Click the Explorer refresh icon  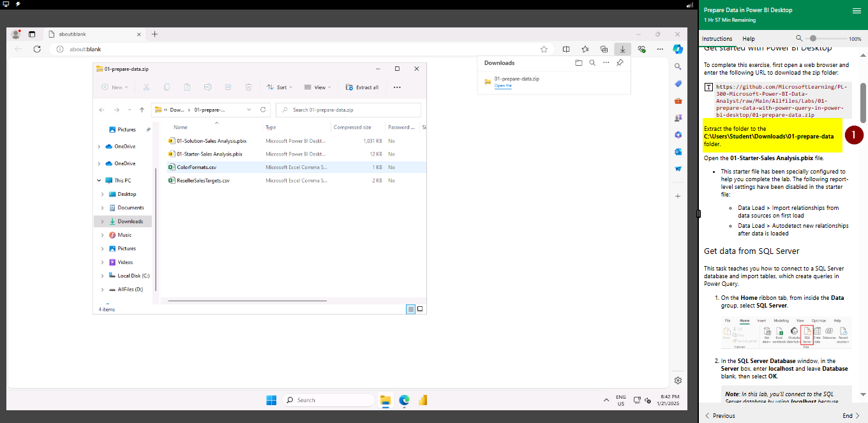[263, 110]
